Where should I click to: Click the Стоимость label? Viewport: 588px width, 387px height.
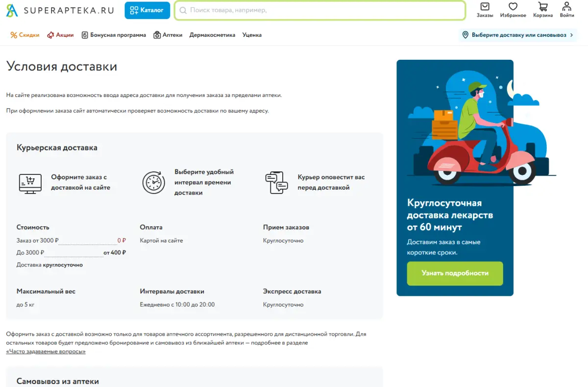click(x=33, y=227)
